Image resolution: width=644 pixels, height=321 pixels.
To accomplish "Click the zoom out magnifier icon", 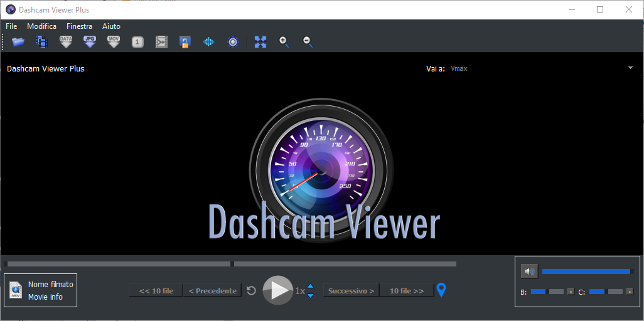I will [308, 41].
